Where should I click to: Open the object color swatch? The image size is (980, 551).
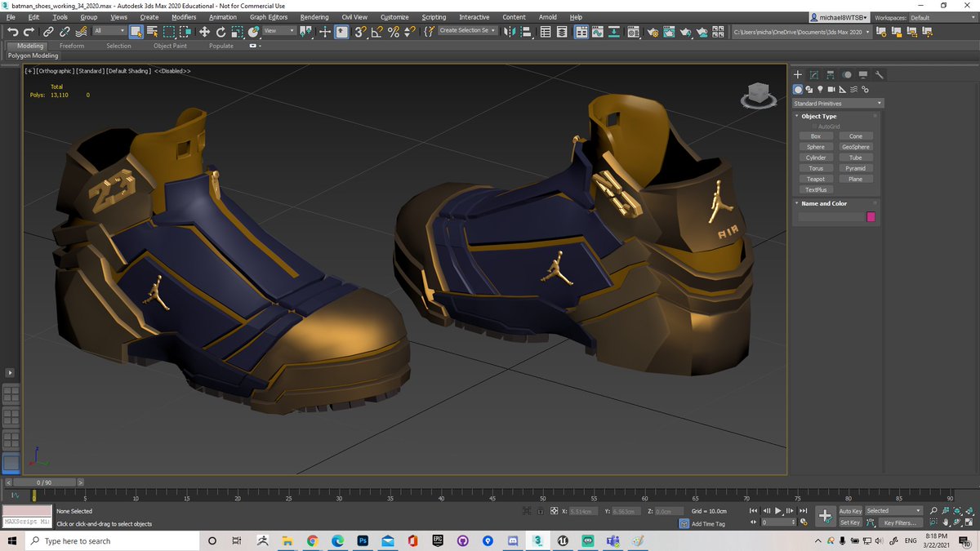click(x=871, y=216)
